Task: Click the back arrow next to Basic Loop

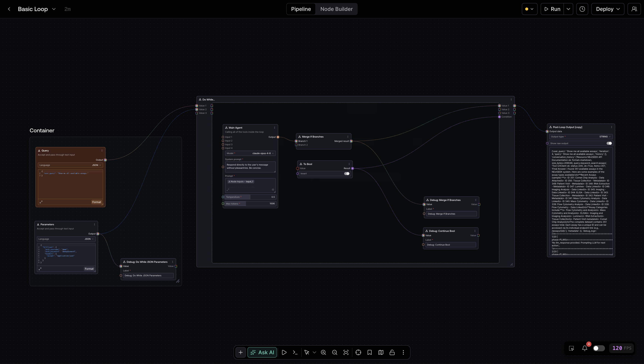Action: (x=9, y=9)
